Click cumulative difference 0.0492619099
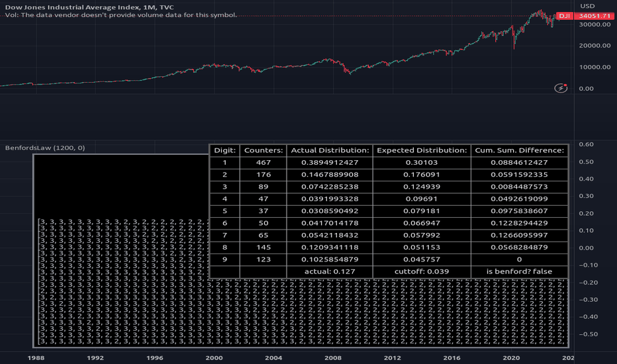 click(x=520, y=199)
